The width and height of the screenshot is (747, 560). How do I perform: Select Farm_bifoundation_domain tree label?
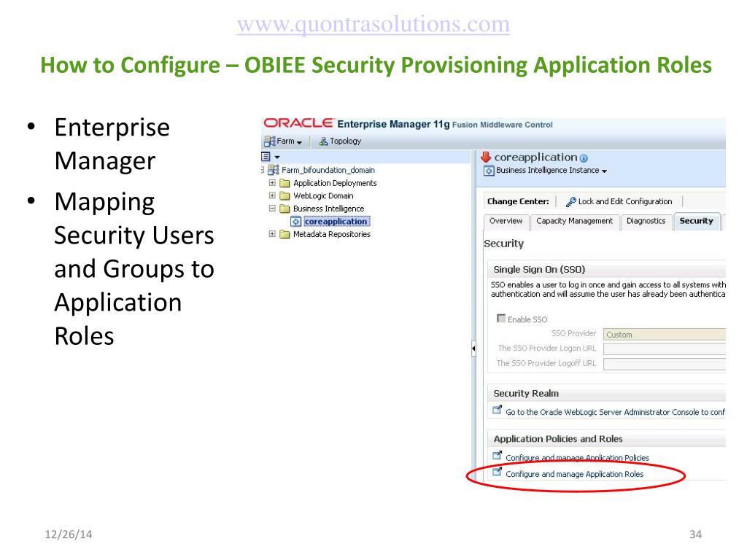point(328,170)
